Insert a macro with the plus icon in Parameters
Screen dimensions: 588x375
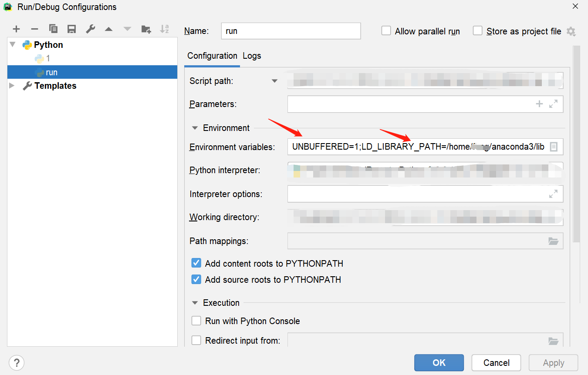click(x=539, y=104)
